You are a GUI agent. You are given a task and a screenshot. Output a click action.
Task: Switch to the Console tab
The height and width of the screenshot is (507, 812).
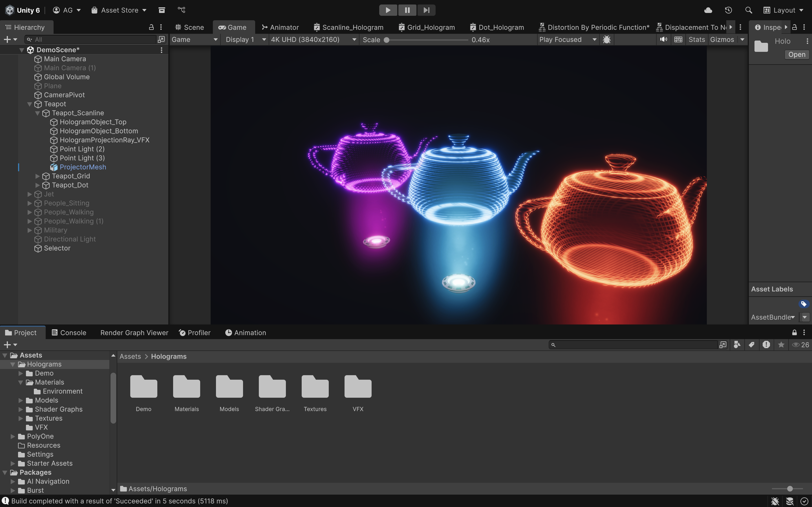click(72, 332)
